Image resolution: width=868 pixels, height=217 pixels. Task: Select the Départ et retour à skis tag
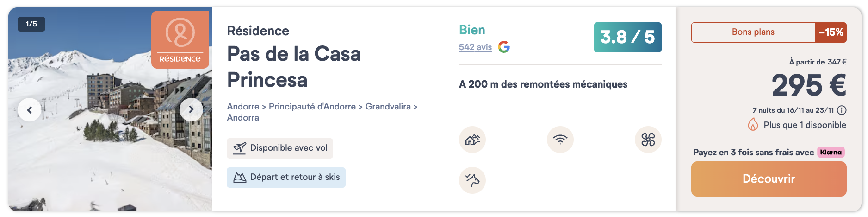click(286, 177)
